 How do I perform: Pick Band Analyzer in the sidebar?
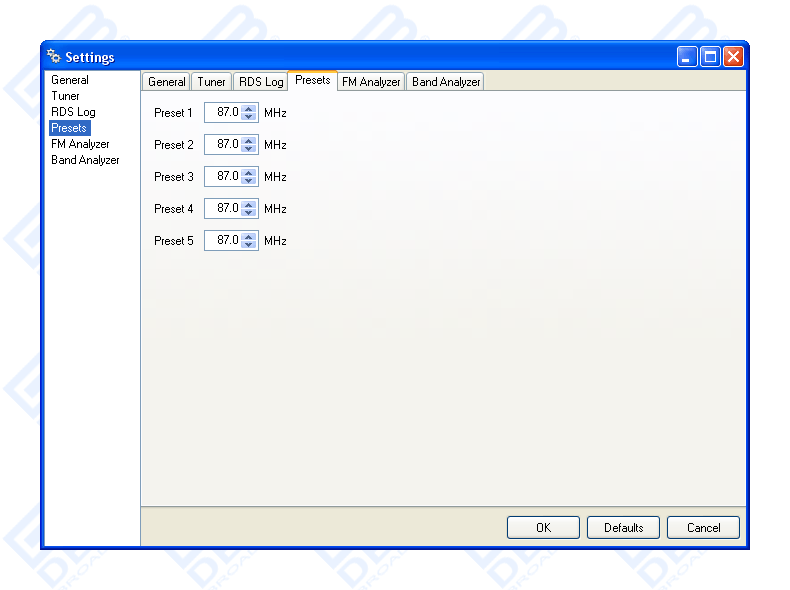click(x=85, y=160)
